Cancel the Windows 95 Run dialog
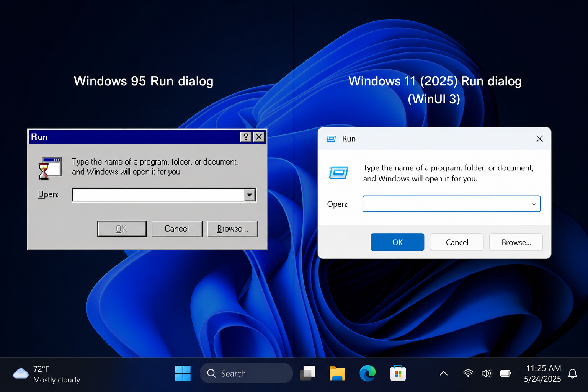588x392 pixels. pyautogui.click(x=176, y=229)
